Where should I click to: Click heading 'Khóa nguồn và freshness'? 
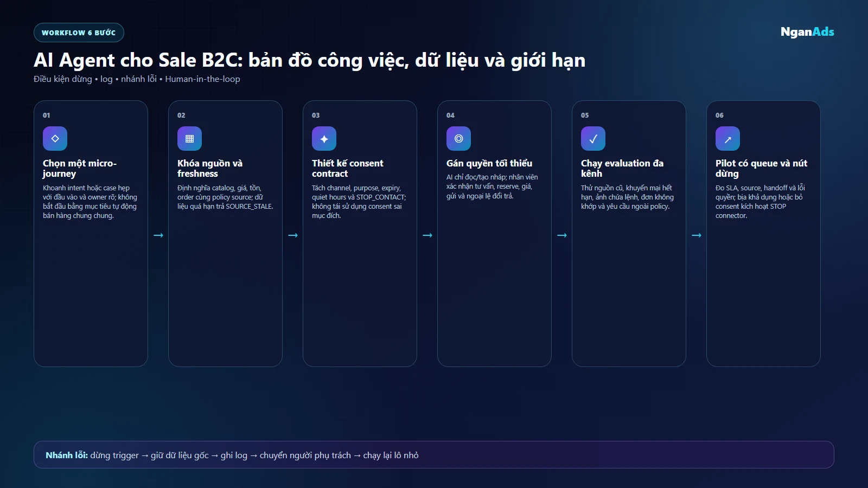coord(210,168)
